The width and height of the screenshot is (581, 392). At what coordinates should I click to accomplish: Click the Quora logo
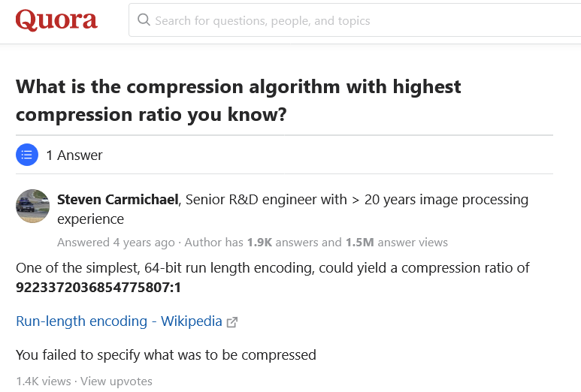(56, 20)
